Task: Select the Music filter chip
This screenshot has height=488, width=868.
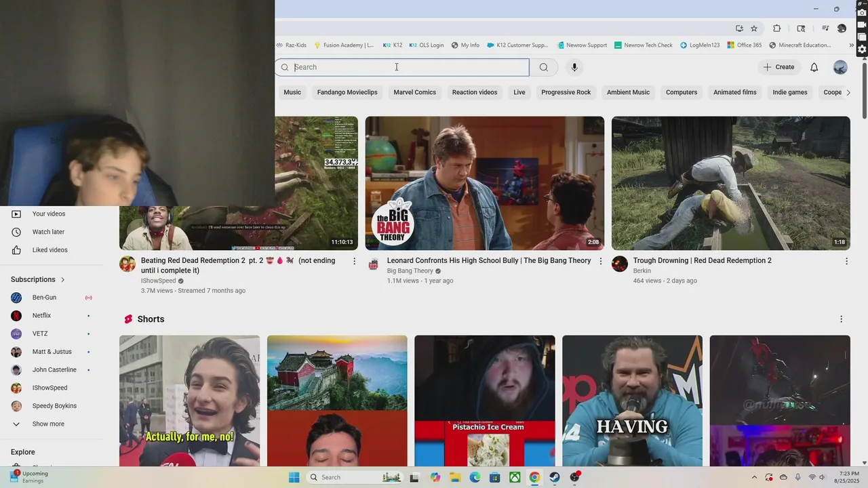Action: [292, 92]
